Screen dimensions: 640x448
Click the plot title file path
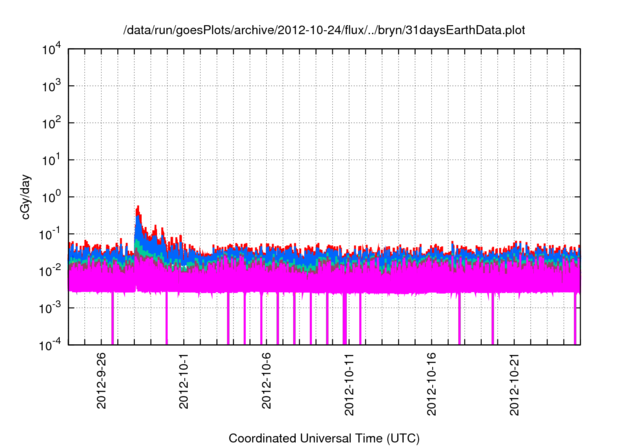click(x=323, y=30)
